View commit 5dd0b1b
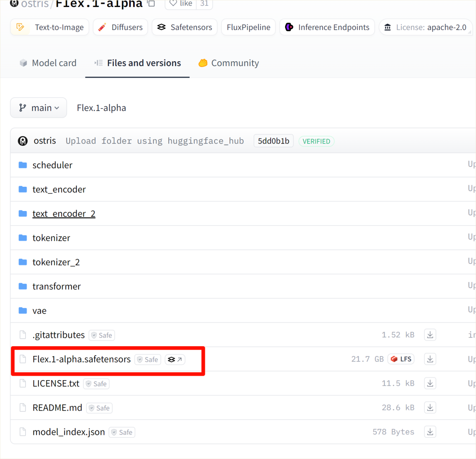The image size is (476, 459). pos(273,141)
